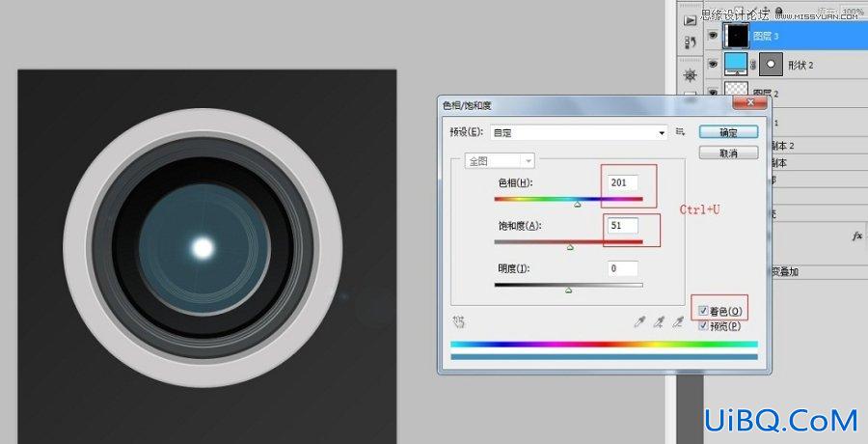Toggle the 着色(O) colorize checkbox
Image resolution: width=868 pixels, height=444 pixels.
click(704, 311)
